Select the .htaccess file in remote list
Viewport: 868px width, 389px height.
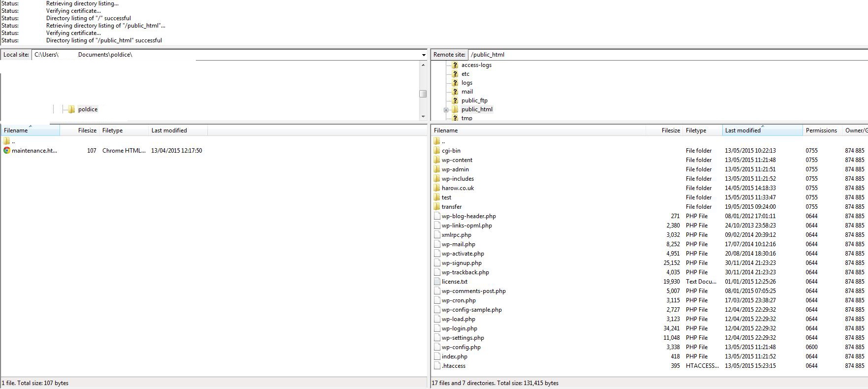coord(453,366)
